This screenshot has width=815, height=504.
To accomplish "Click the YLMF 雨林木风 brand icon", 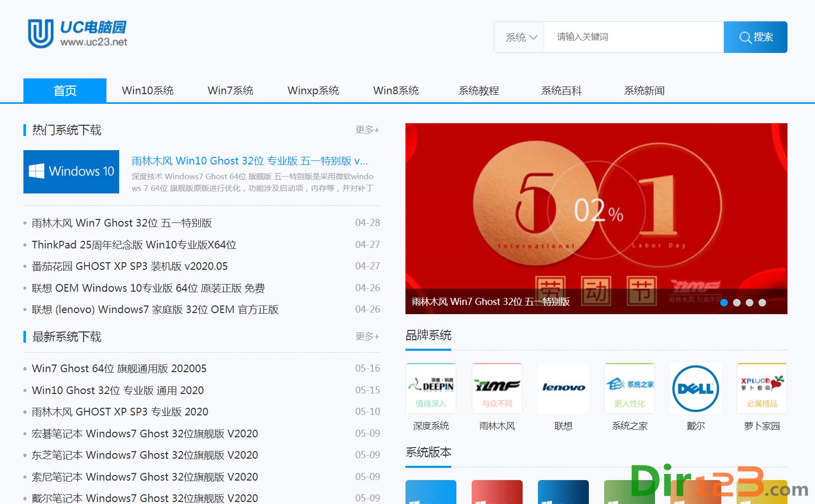I will point(497,388).
